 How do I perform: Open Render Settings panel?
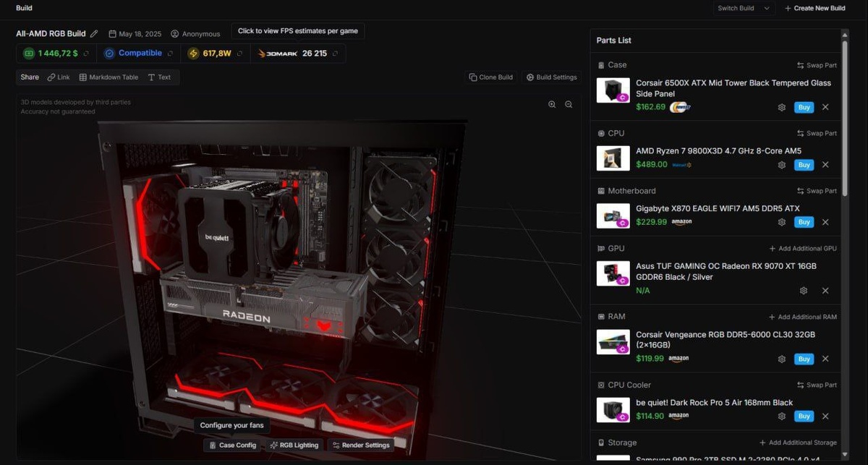(x=362, y=445)
